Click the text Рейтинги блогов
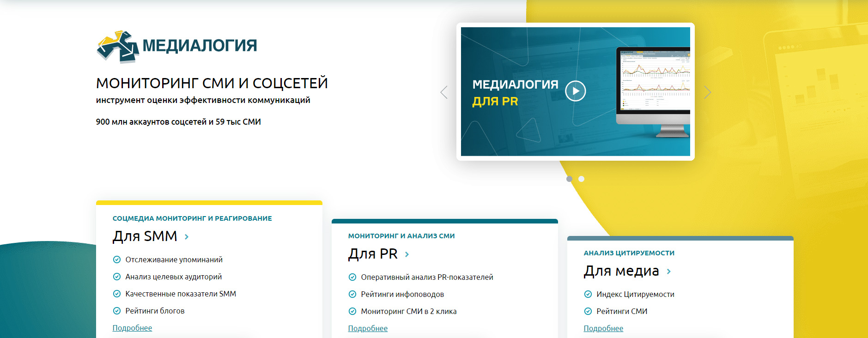The width and height of the screenshot is (868, 338). tap(155, 311)
